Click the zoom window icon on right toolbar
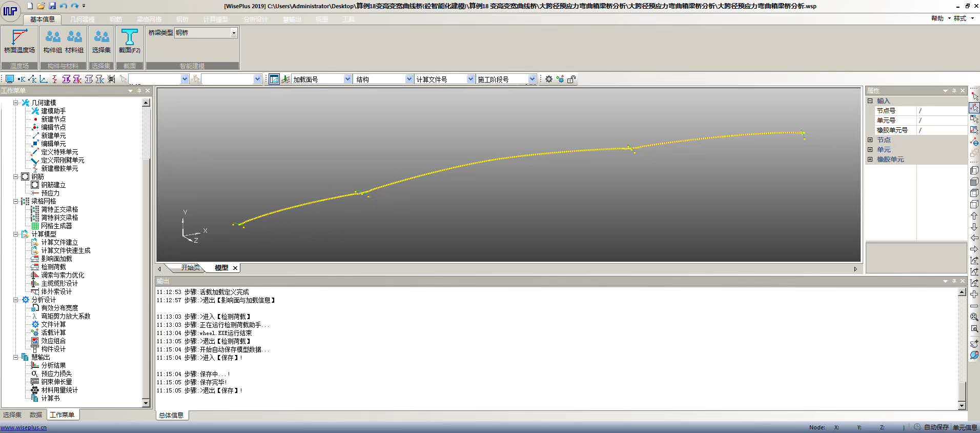 974,328
